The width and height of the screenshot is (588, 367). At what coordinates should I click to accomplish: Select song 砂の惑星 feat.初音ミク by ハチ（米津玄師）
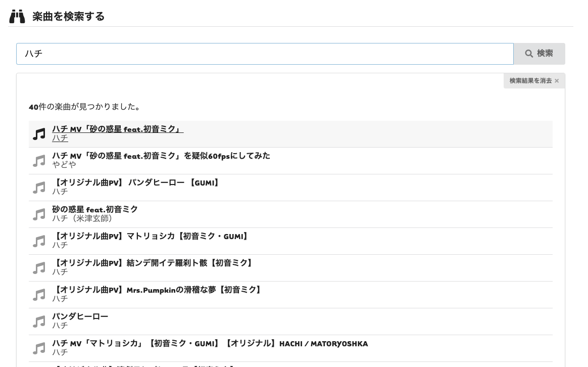click(290, 214)
